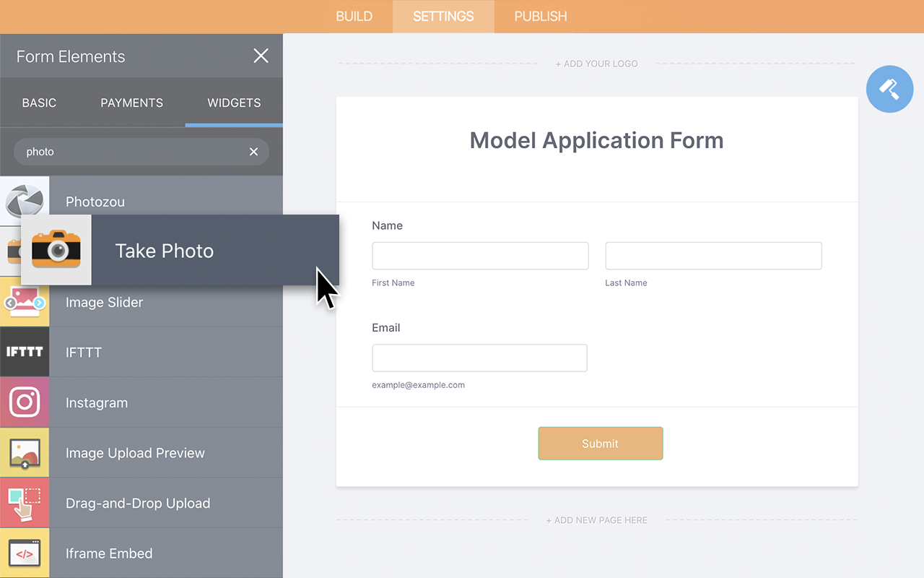924x578 pixels.
Task: Open the Publish tab
Action: (540, 16)
